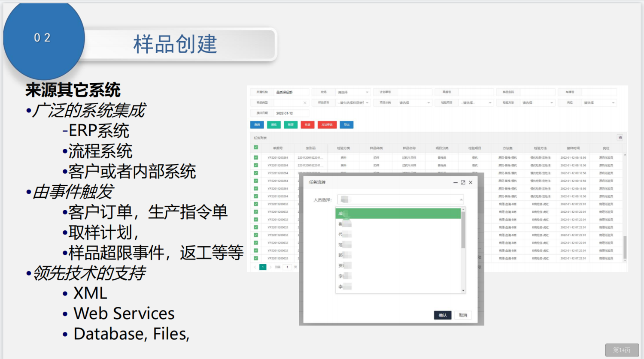Select the 崔 entry in personnel list
The height and width of the screenshot is (359, 644).
pyautogui.click(x=398, y=224)
